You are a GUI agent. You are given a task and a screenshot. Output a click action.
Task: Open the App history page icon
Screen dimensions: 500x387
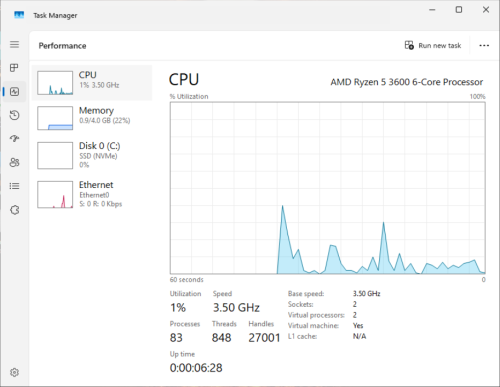[x=14, y=115]
